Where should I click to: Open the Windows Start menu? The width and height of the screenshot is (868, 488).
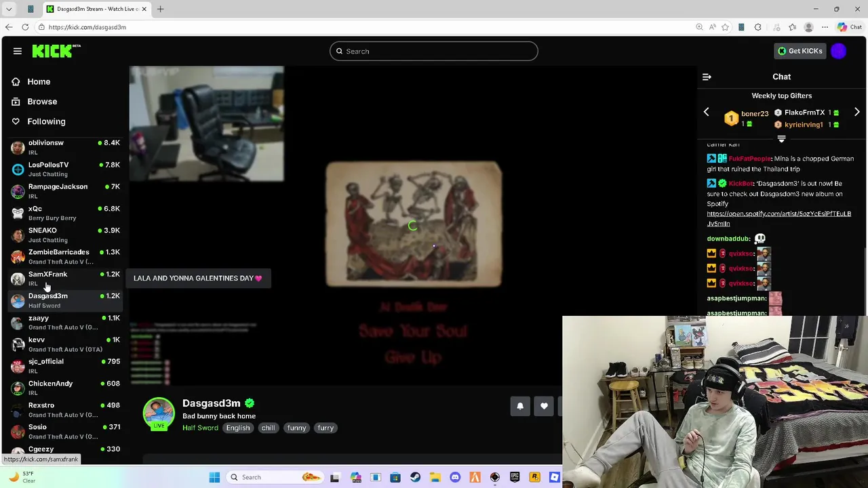click(214, 477)
